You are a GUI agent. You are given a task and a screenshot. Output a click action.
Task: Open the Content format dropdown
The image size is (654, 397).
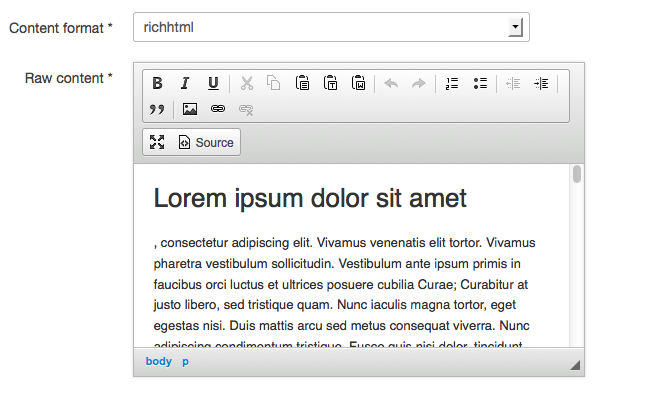pyautogui.click(x=332, y=27)
